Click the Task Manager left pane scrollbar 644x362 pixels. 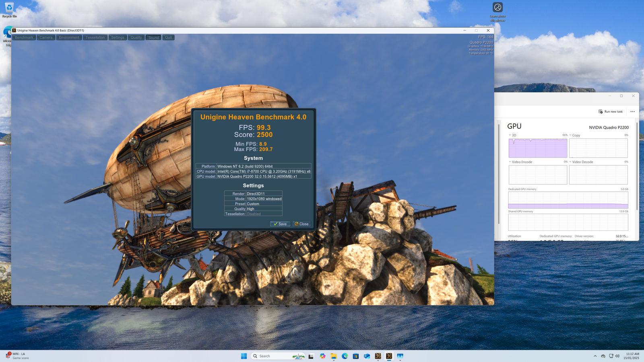[499, 174]
